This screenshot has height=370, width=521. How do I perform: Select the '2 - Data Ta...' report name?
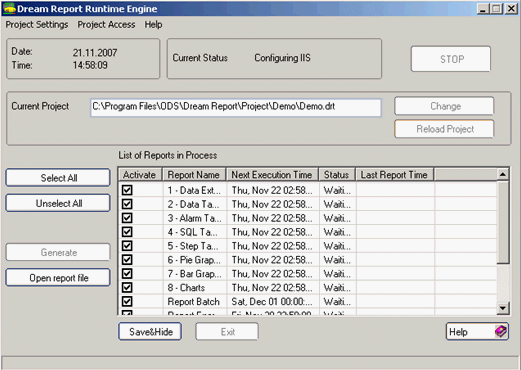(x=193, y=204)
